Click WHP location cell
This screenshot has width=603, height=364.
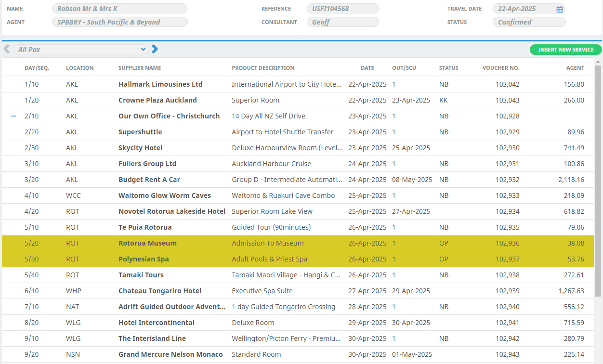[x=73, y=291]
